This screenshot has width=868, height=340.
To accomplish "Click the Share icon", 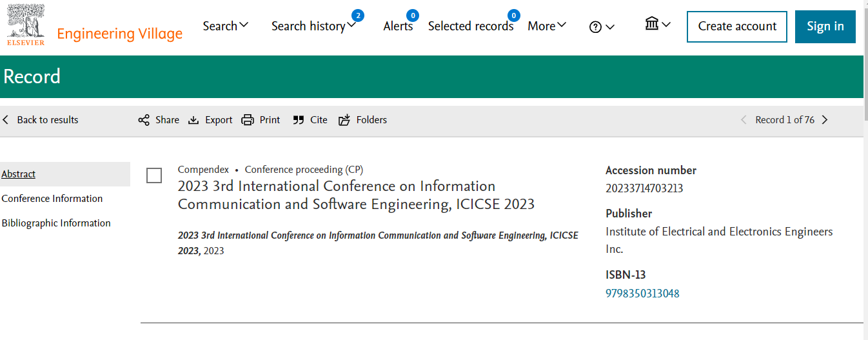I will tap(144, 120).
